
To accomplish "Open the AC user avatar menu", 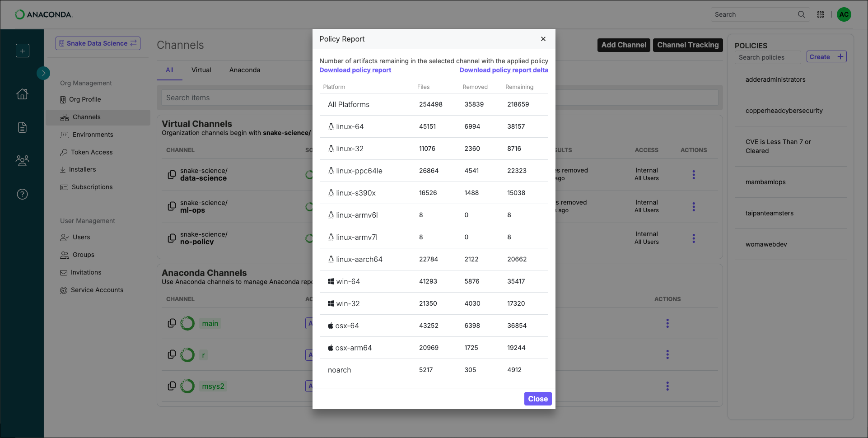I will [844, 14].
